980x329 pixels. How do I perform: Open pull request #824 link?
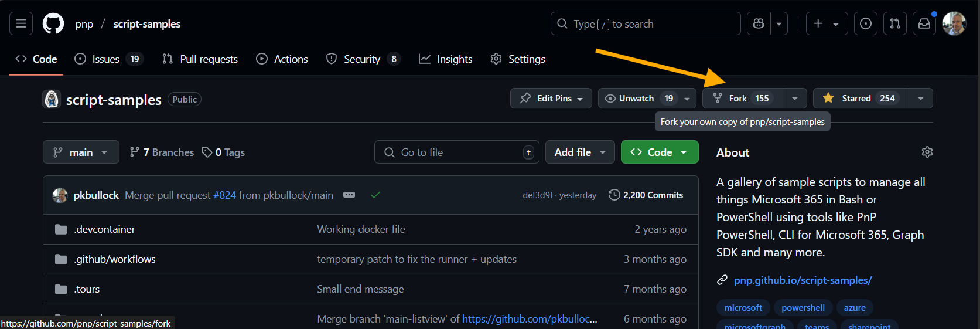pos(224,195)
